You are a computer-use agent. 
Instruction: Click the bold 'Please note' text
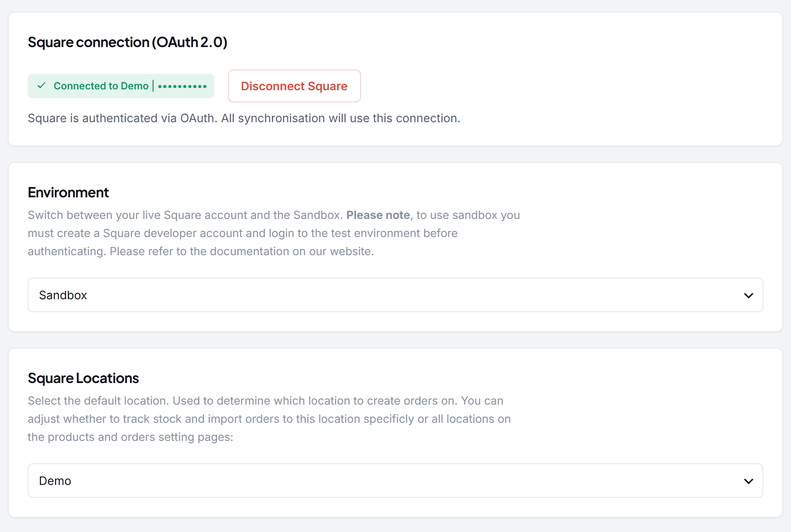click(x=378, y=215)
